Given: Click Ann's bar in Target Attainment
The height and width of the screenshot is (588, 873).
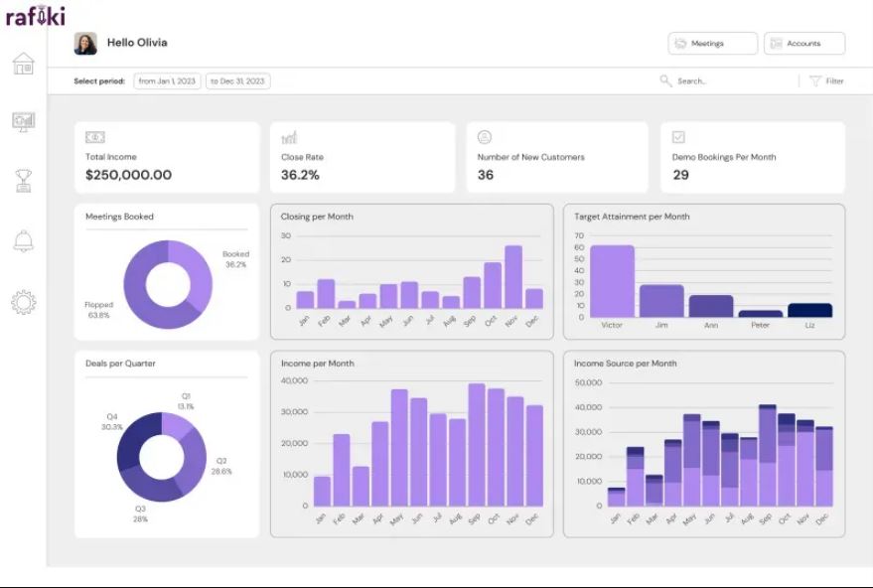Looking at the screenshot, I should coord(711,306).
